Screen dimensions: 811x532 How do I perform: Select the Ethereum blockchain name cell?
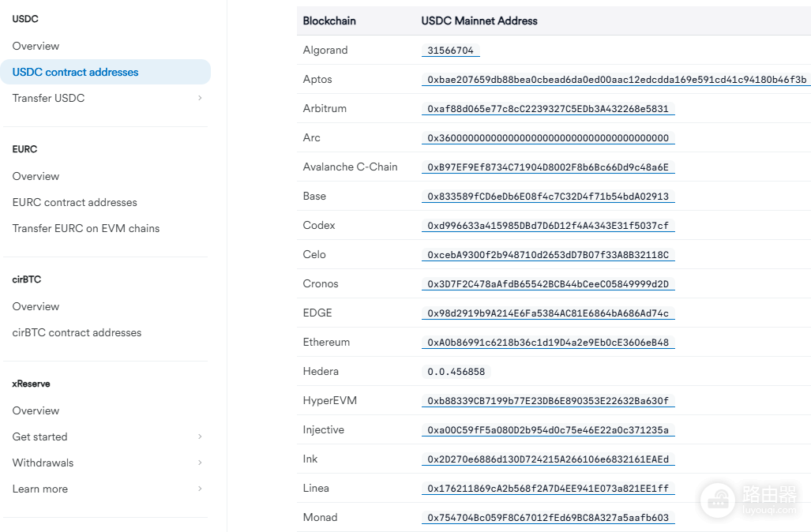point(326,342)
